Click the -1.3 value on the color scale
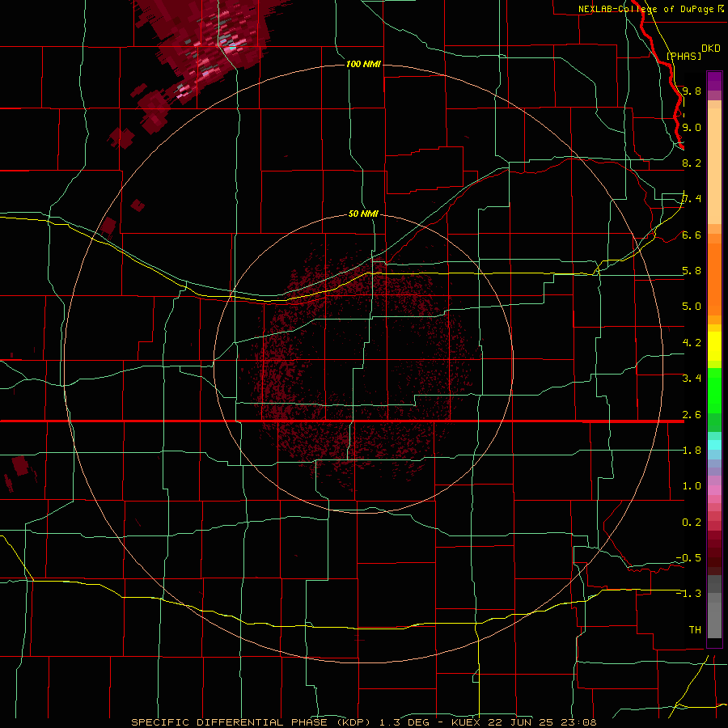The width and height of the screenshot is (728, 728). pos(688,594)
